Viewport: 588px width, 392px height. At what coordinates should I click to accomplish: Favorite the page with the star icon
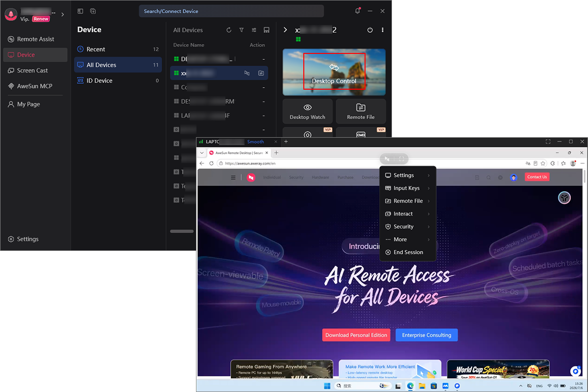tap(543, 163)
